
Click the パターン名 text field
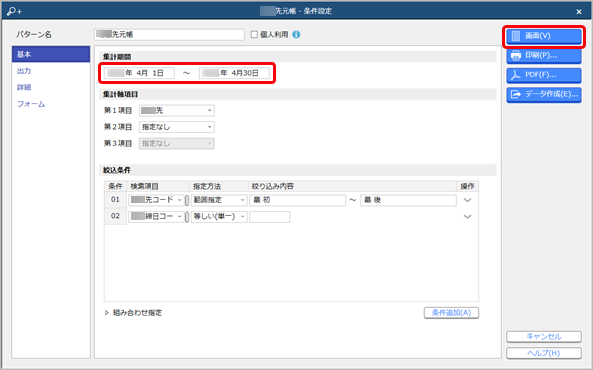tap(169, 34)
